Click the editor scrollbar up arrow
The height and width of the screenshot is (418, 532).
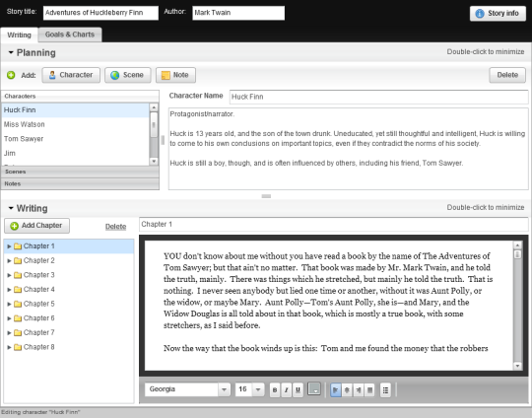click(x=517, y=245)
